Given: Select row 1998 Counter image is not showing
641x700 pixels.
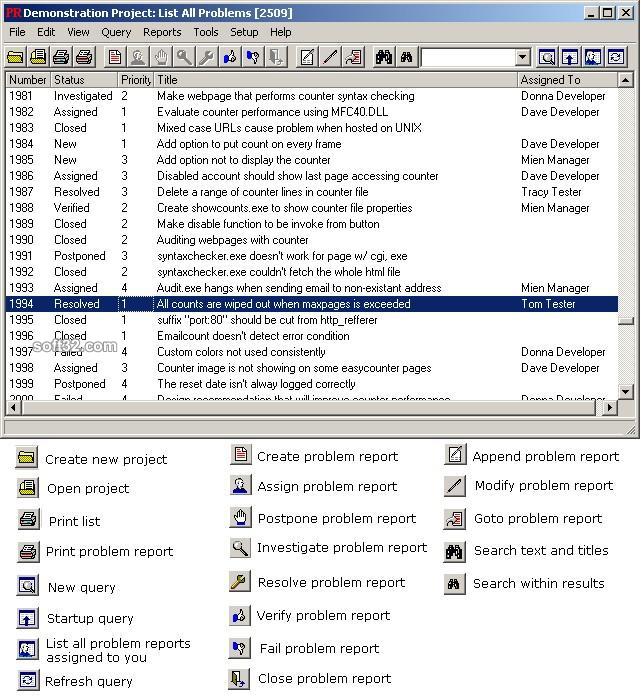Looking at the screenshot, I should coord(312,368).
